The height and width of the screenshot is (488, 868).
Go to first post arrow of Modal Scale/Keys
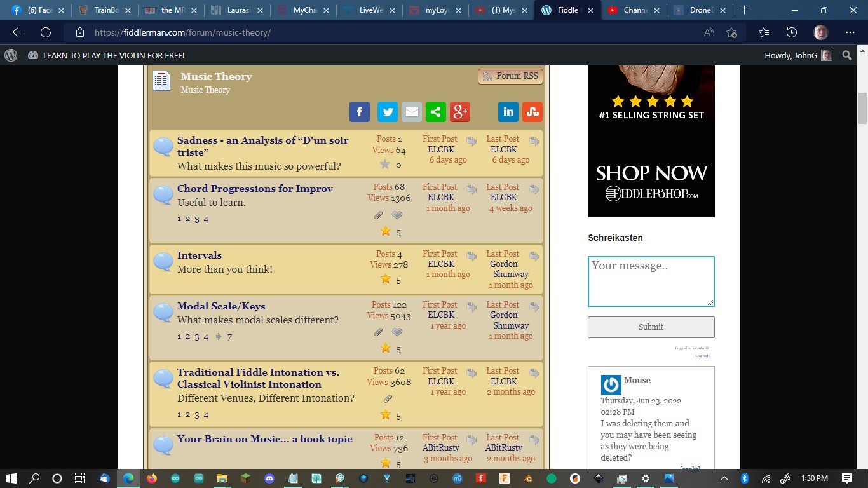[471, 306]
